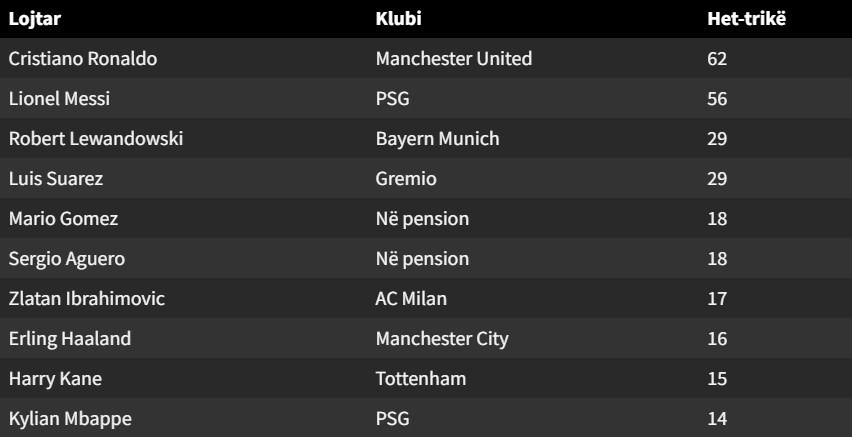852x437 pixels.
Task: Click the Kylian Mbappe name
Action: click(x=70, y=419)
